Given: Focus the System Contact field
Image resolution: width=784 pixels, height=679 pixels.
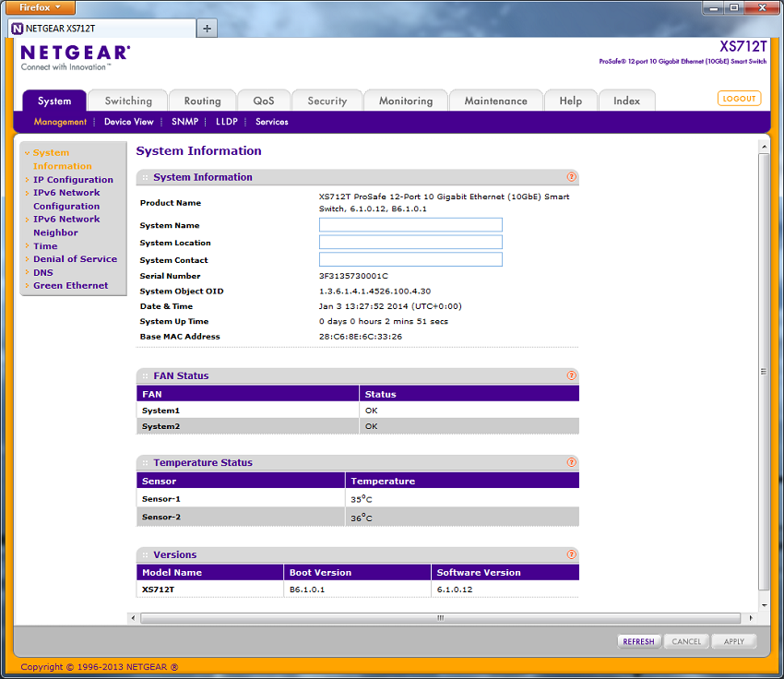Looking at the screenshot, I should (x=410, y=259).
